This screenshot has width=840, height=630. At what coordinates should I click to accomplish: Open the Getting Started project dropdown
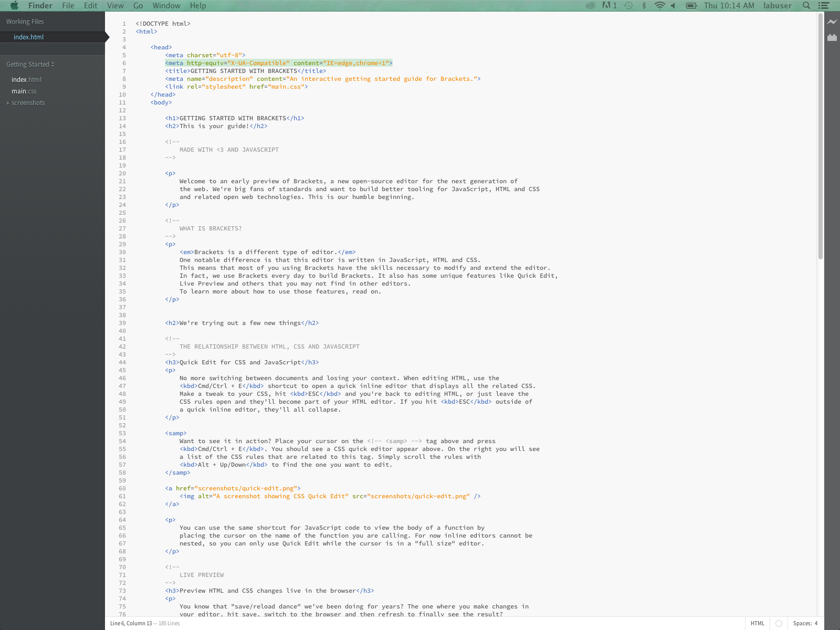30,65
